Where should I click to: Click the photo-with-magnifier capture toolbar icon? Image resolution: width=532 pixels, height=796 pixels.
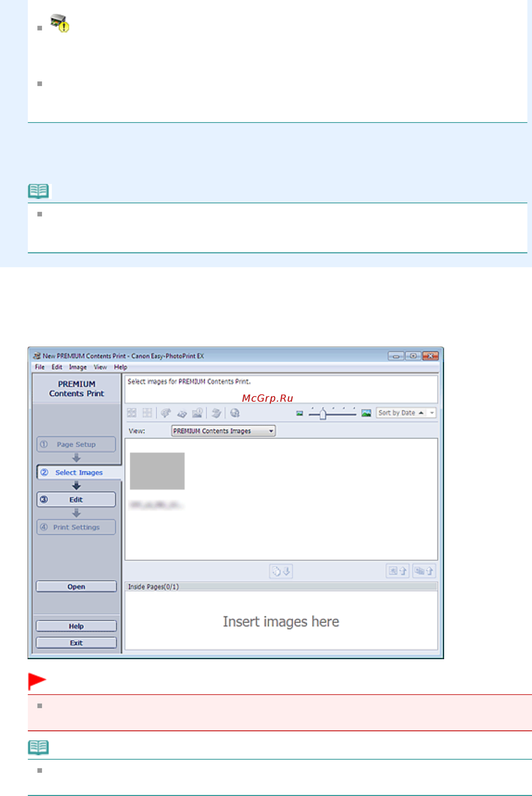(197, 413)
